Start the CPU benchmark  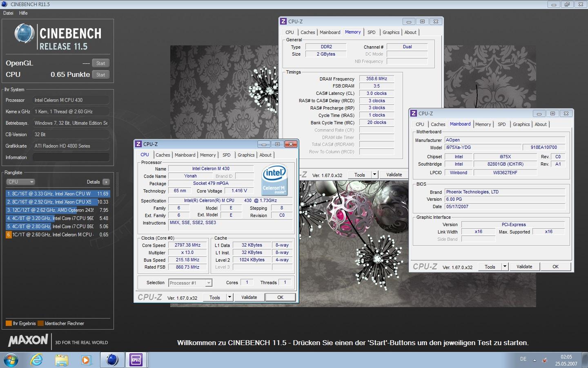tap(100, 75)
